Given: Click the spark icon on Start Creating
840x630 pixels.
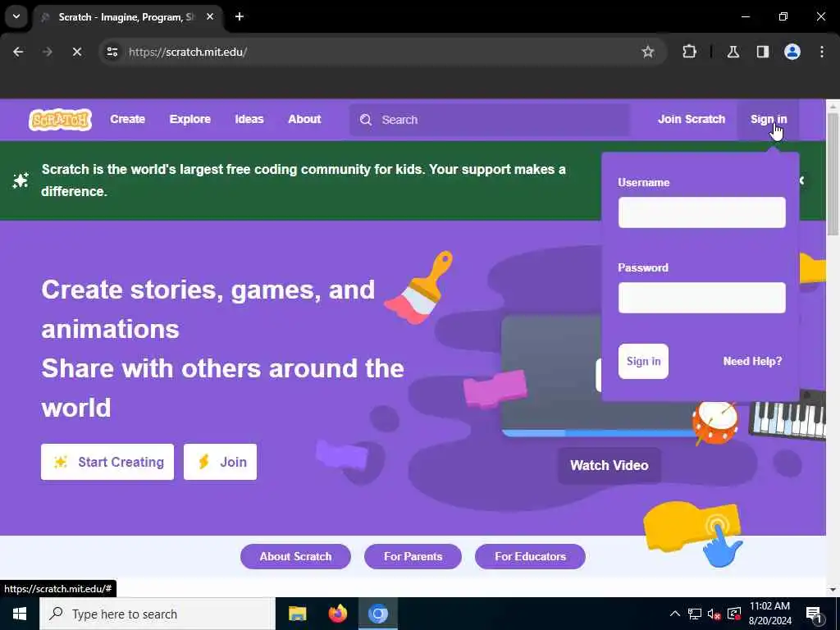Looking at the screenshot, I should point(61,462).
